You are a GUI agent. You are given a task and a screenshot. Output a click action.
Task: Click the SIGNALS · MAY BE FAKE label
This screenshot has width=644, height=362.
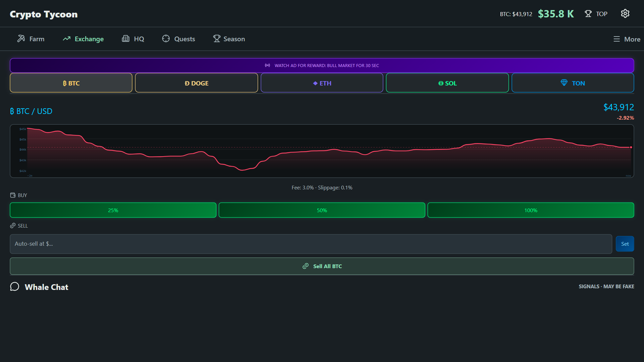pos(606,286)
